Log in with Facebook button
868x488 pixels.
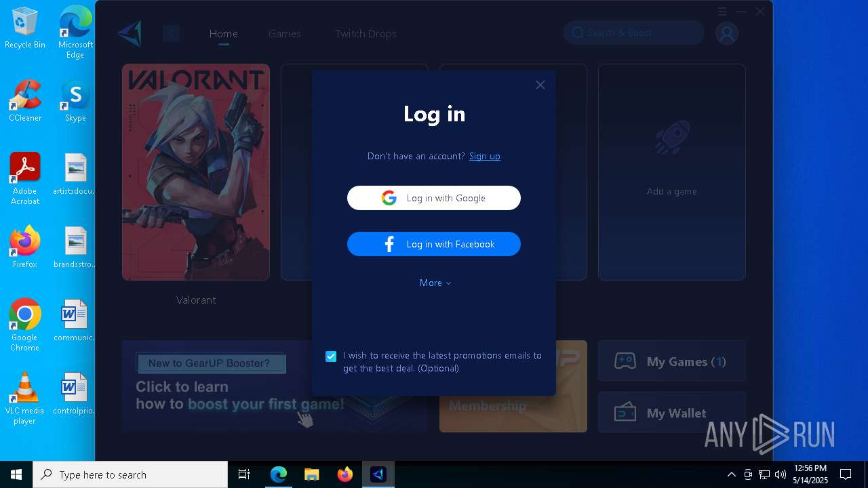tap(434, 244)
